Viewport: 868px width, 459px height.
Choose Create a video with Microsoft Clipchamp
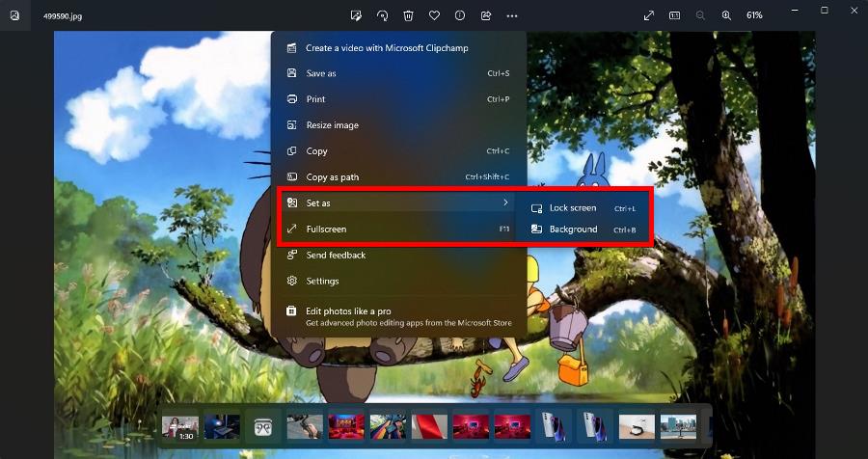pyautogui.click(x=398, y=47)
